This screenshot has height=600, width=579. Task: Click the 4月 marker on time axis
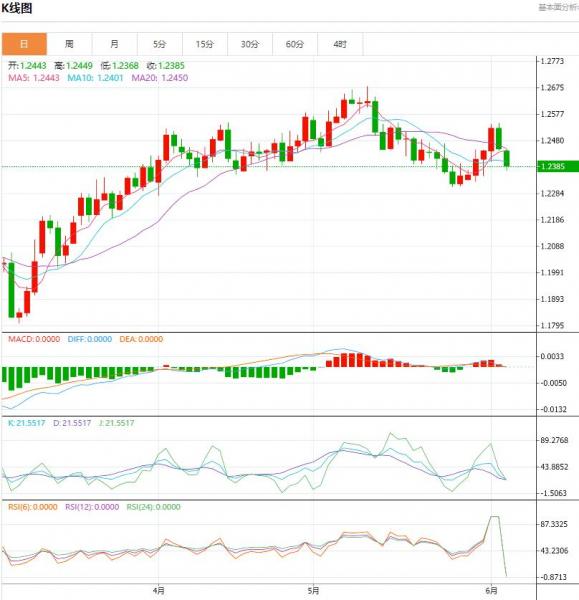click(x=158, y=590)
